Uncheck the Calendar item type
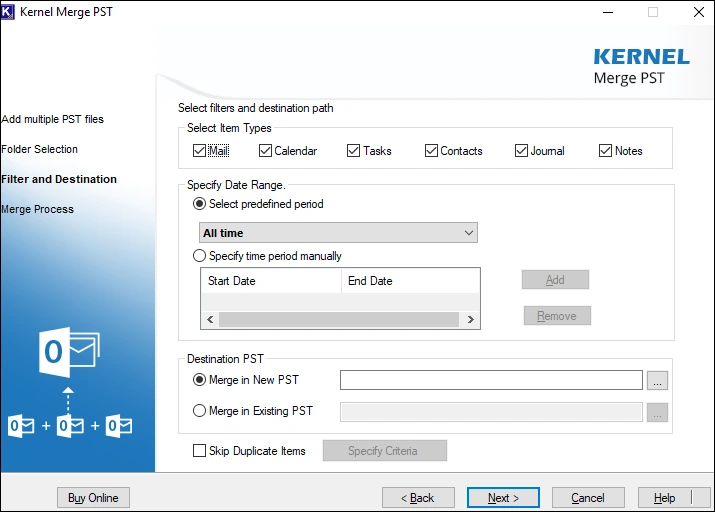The width and height of the screenshot is (715, 512). coord(265,150)
